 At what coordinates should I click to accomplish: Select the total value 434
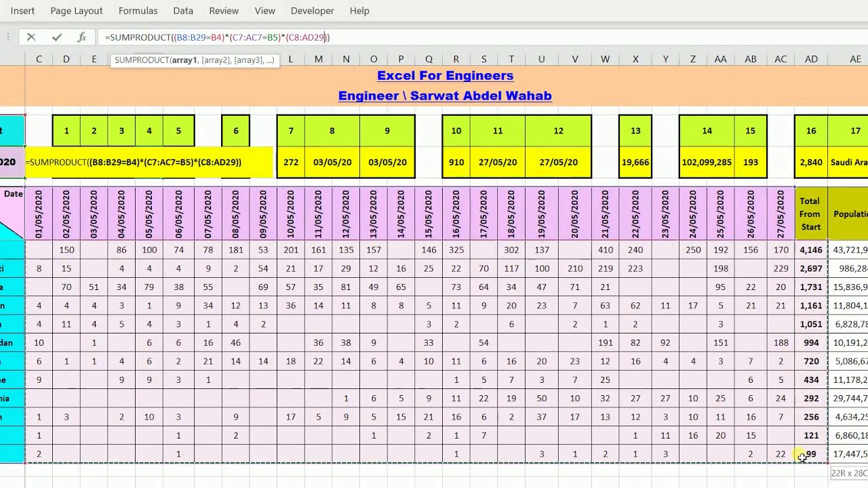pos(811,380)
